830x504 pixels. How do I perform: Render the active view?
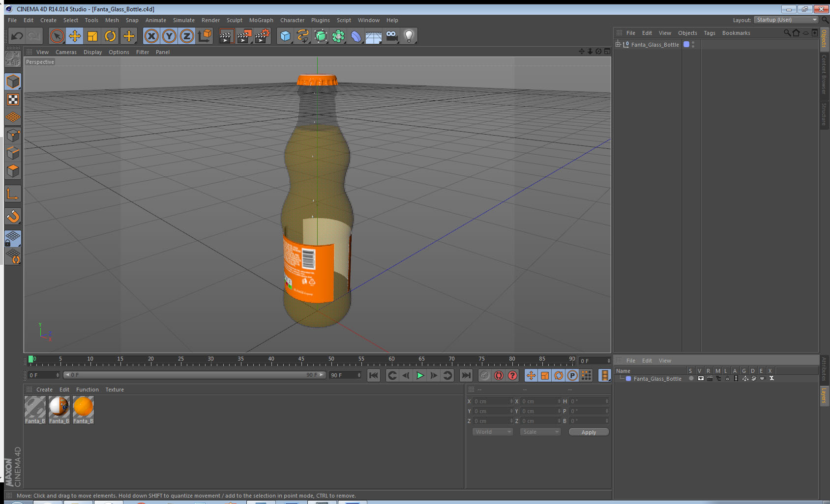226,36
